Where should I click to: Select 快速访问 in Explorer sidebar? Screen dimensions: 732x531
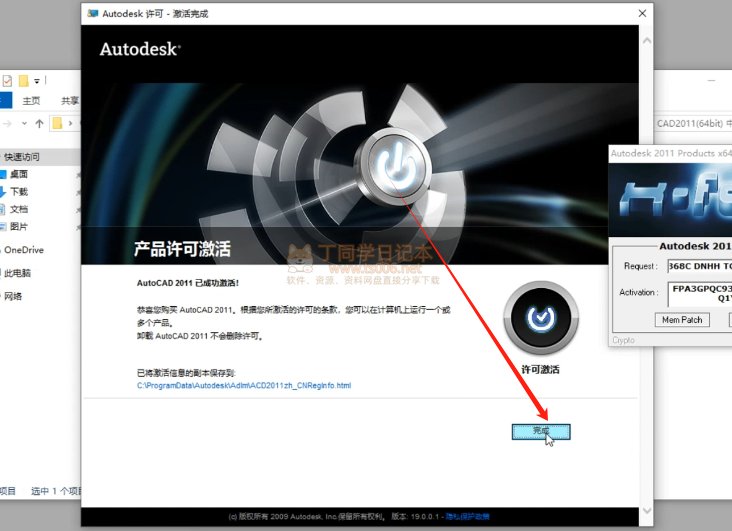click(21, 157)
